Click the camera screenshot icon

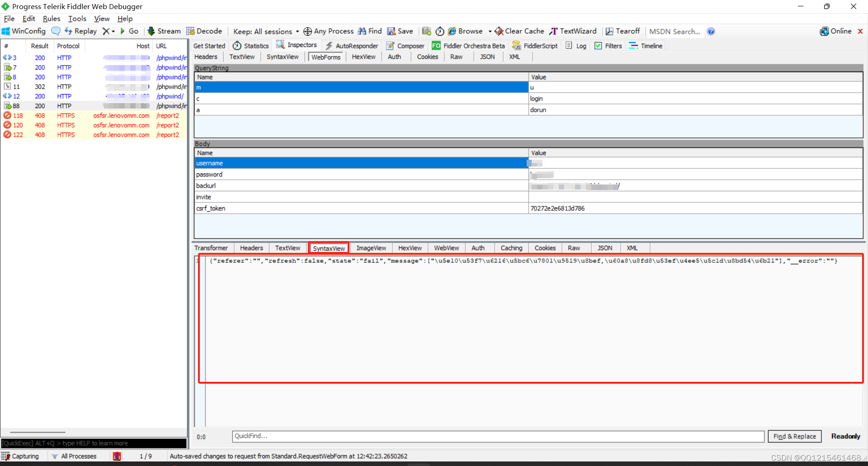click(426, 31)
